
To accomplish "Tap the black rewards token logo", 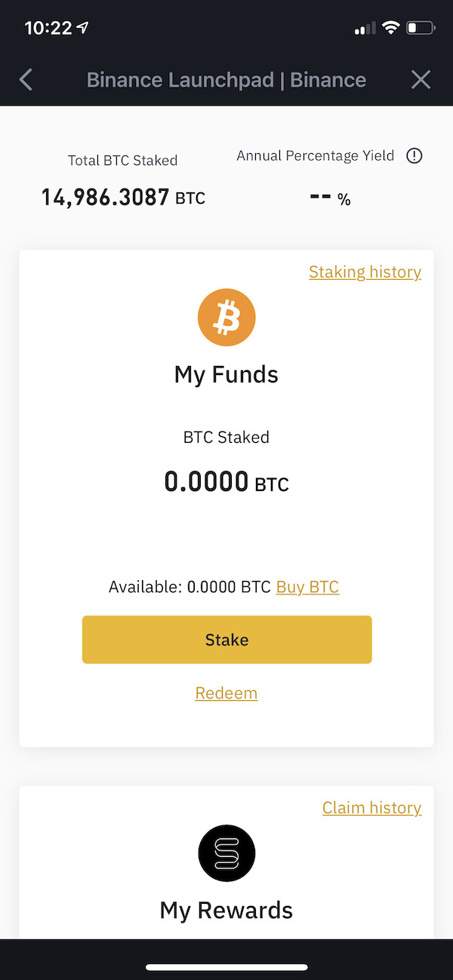I will coord(226,853).
